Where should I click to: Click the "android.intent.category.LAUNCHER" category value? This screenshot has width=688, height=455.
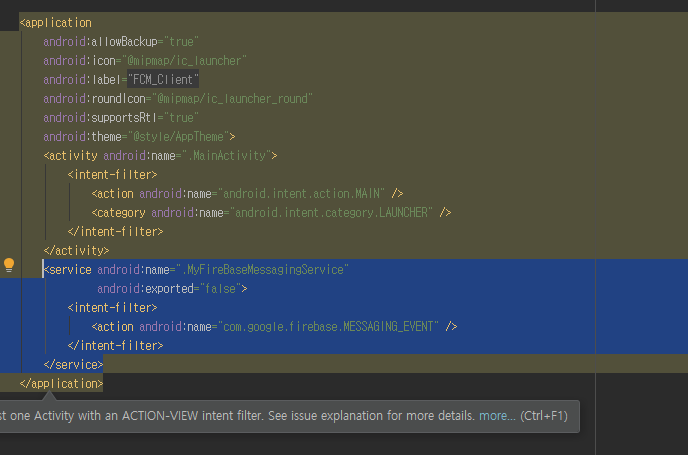pos(331,213)
